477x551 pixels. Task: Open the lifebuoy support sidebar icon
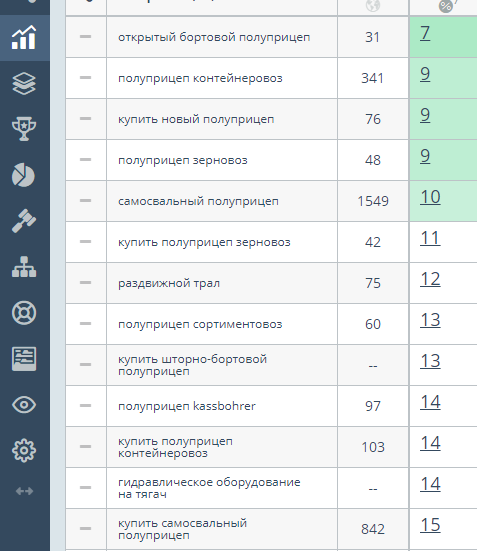24,313
